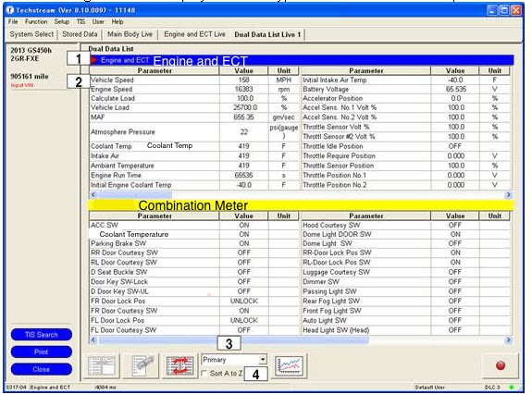Click the TIS Search button
Screen dimensions: 532x394
click(42, 335)
